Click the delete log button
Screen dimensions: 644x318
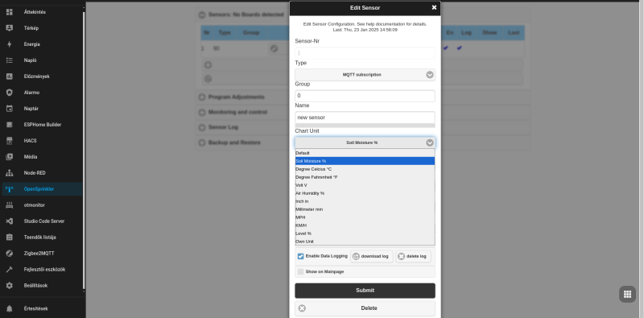413,256
